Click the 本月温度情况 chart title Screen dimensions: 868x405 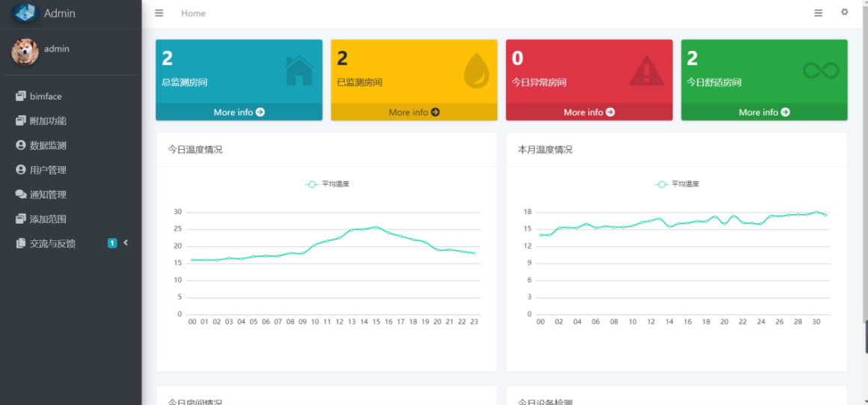click(545, 150)
